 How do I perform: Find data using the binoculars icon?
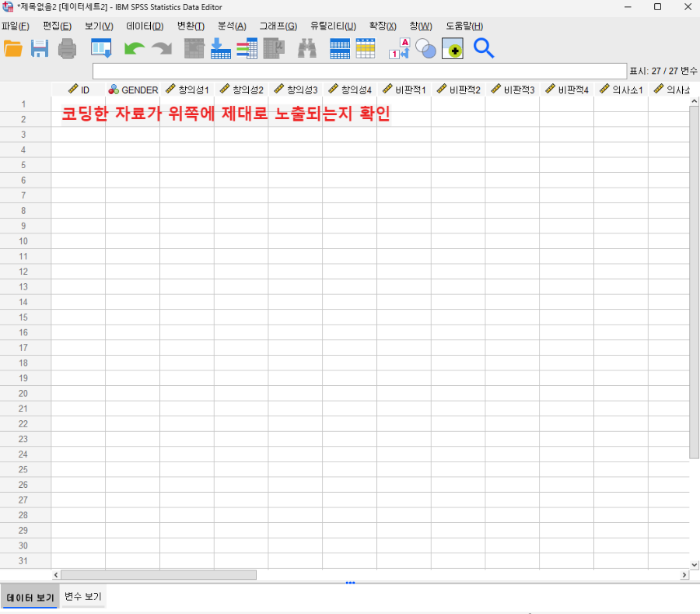tap(306, 48)
